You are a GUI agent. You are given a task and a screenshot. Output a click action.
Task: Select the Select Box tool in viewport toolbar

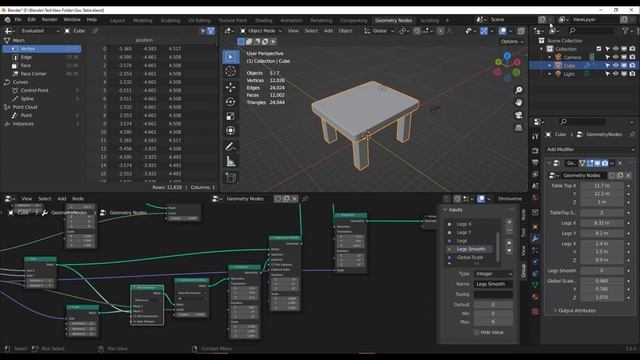click(231, 57)
